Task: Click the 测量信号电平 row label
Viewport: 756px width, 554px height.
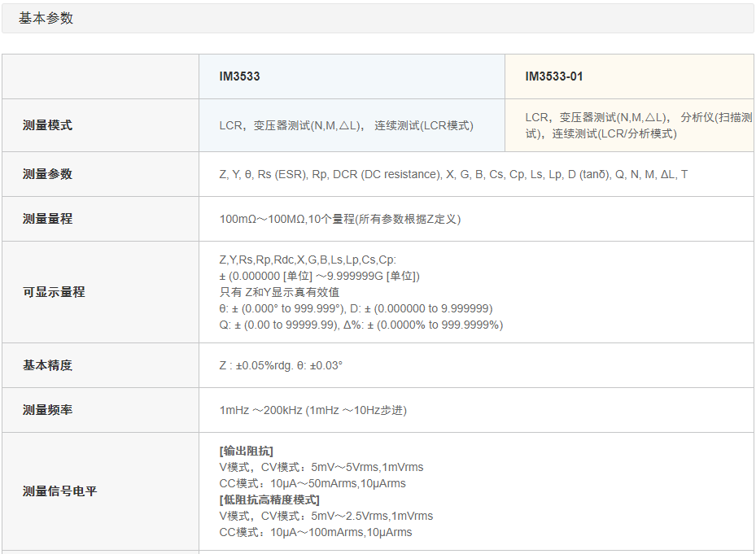Action: (x=59, y=491)
